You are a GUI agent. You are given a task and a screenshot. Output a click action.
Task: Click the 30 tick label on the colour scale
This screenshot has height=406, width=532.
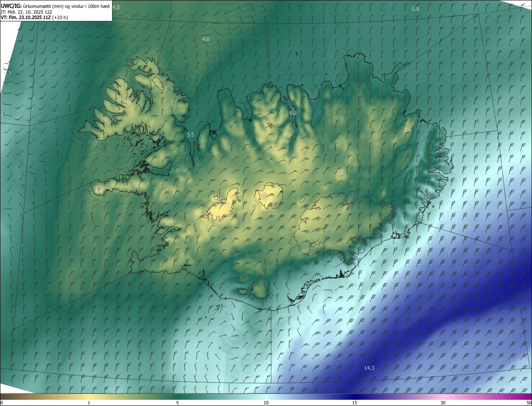443,403
